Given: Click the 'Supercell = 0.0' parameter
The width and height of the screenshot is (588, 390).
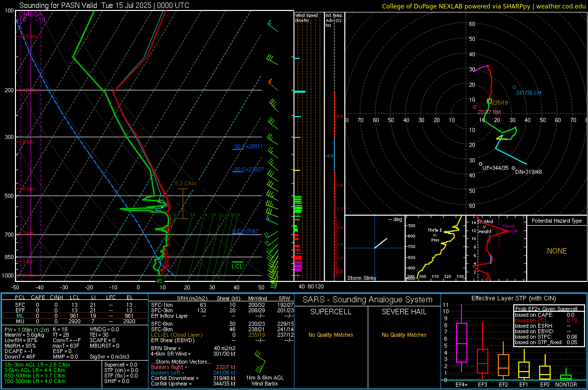Looking at the screenshot, I should pos(121,365).
